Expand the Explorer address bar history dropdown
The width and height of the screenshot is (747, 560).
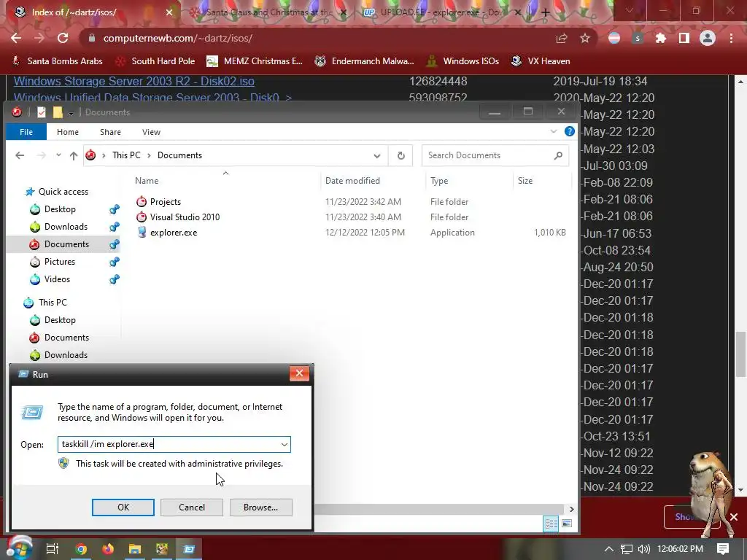point(377,156)
